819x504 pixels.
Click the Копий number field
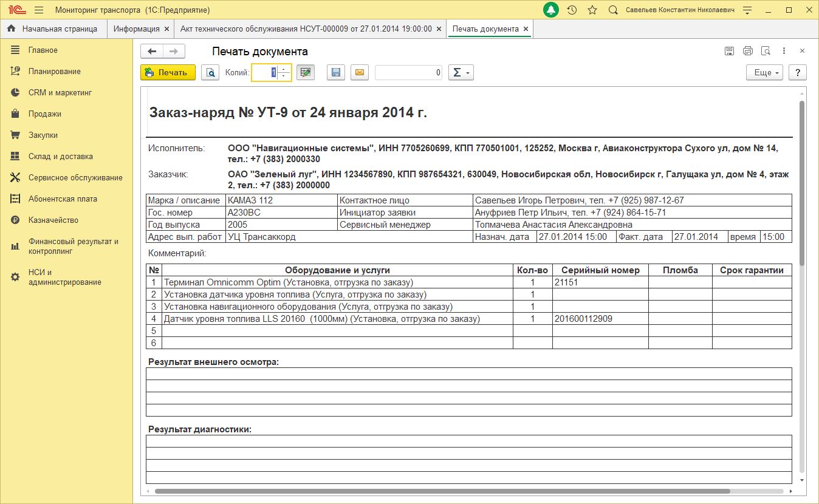coord(266,72)
